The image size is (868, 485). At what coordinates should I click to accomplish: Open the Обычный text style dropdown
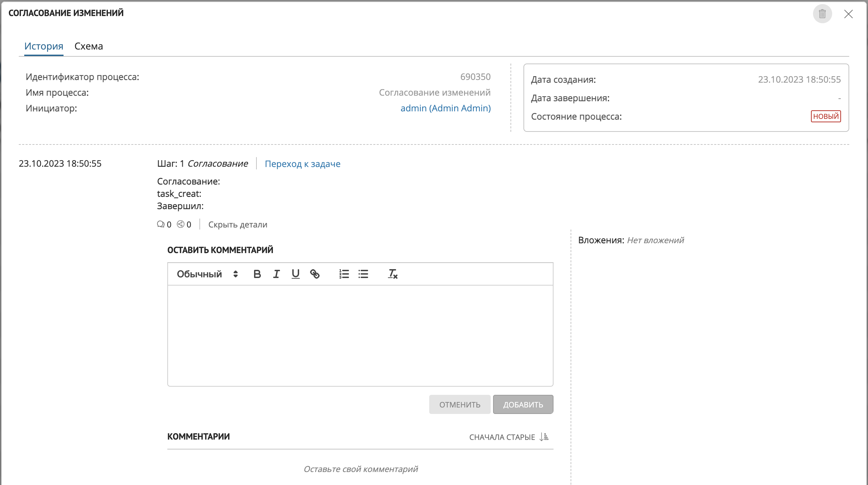[x=207, y=274]
